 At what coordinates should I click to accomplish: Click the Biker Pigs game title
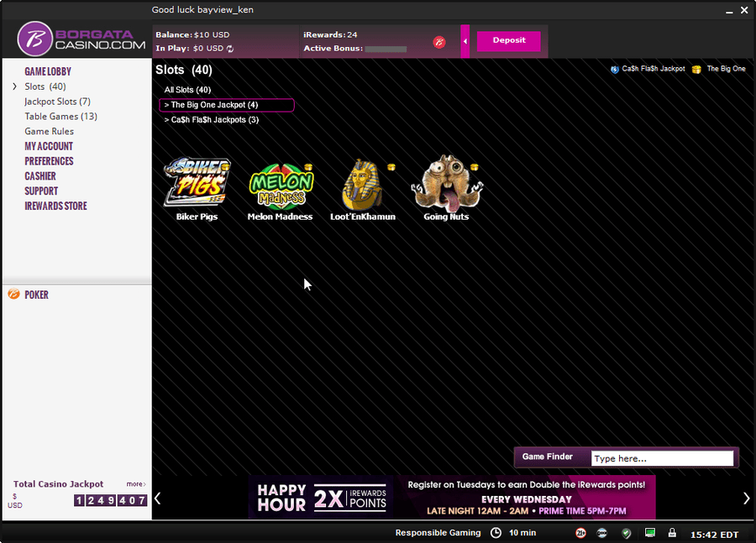197,217
